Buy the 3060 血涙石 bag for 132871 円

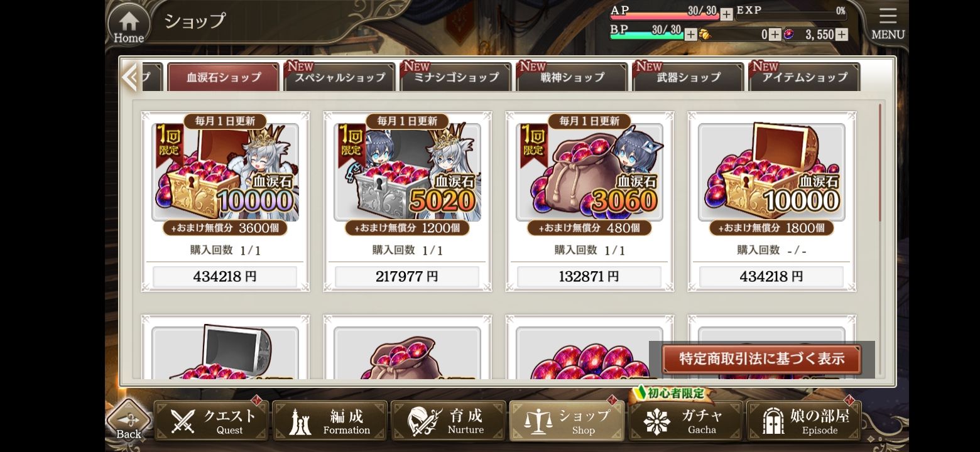tap(589, 276)
